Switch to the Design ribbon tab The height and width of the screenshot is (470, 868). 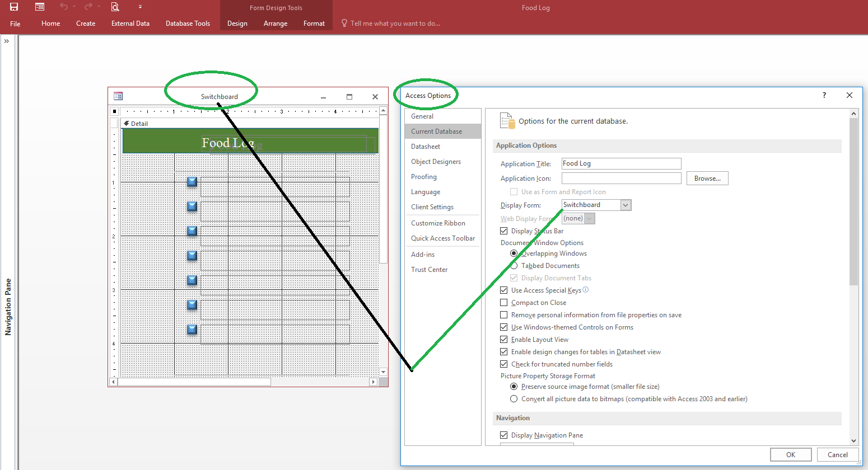coord(237,23)
